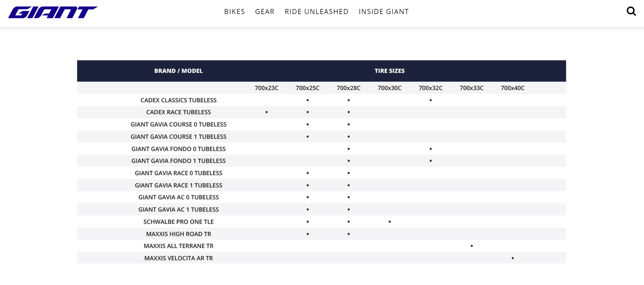Viewport: 644px width, 285px height.
Task: Click the 700x40C dot for MAXXIS VELOCITA AR TR
Action: click(x=513, y=258)
